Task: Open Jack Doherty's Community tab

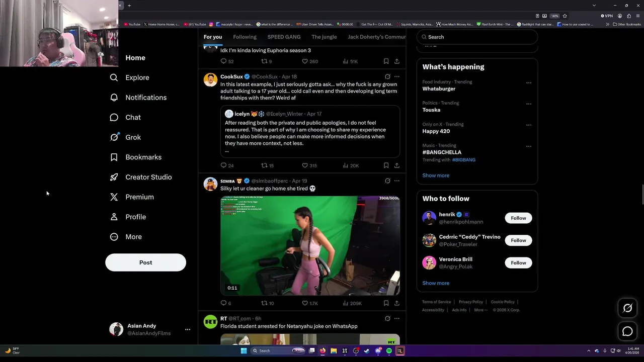Action: pos(376,37)
